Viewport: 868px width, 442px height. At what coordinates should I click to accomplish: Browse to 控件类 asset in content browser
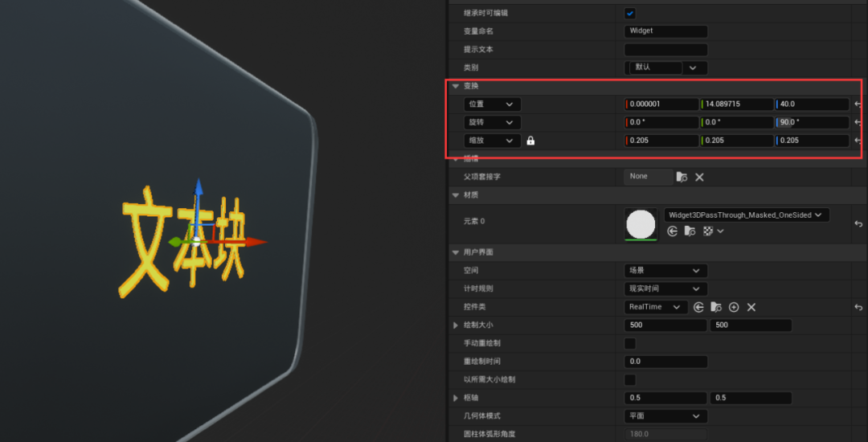(x=716, y=307)
